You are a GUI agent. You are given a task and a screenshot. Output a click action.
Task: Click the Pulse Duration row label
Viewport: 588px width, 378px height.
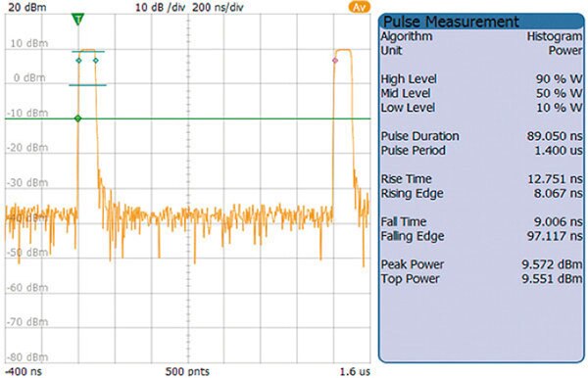tap(420, 136)
